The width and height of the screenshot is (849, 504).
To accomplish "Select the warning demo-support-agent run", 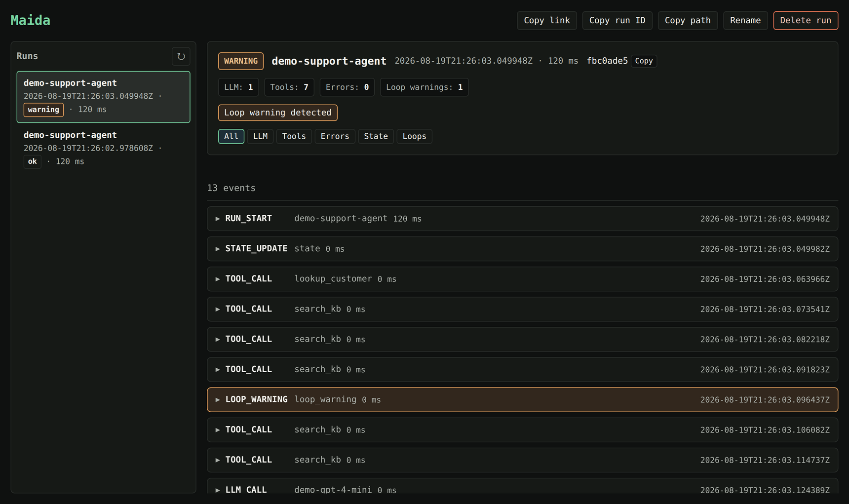I will point(103,97).
